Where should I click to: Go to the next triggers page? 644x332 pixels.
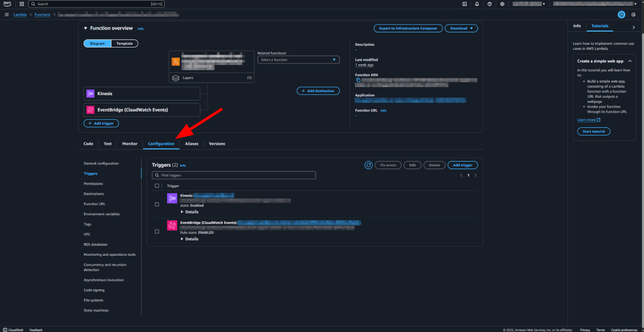[475, 175]
